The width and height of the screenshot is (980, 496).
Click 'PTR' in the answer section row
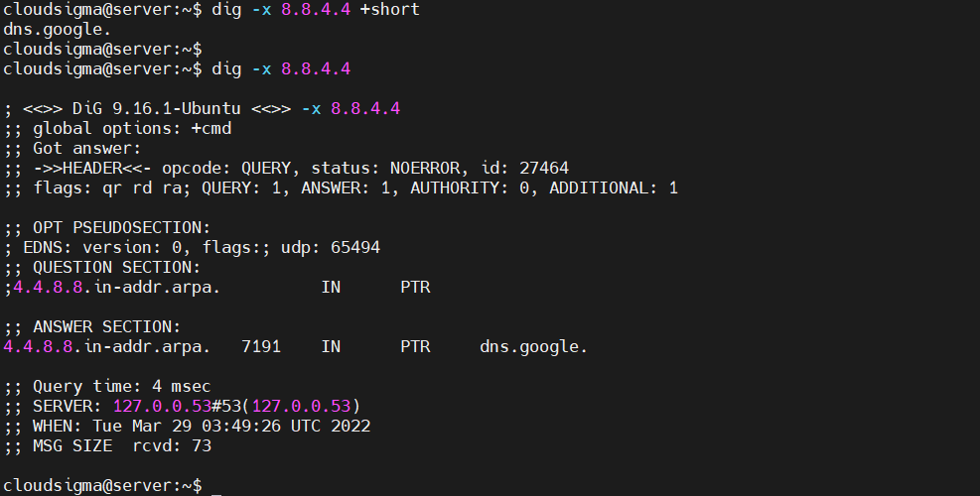coord(415,346)
